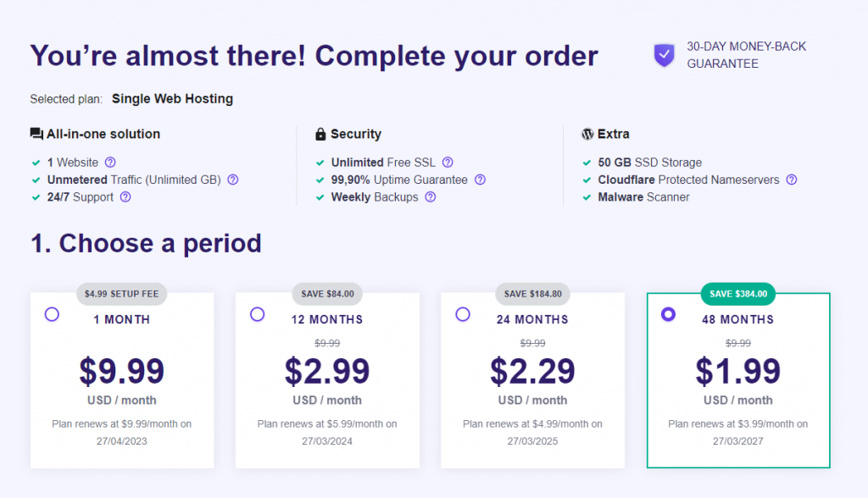Click the WordPress logo beside Extra
The image size is (868, 498).
coord(587,134)
